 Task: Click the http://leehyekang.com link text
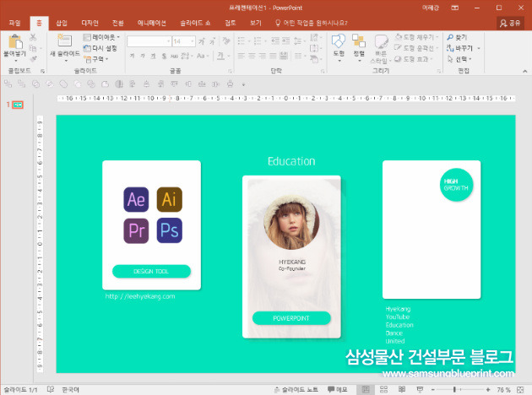[x=140, y=296]
